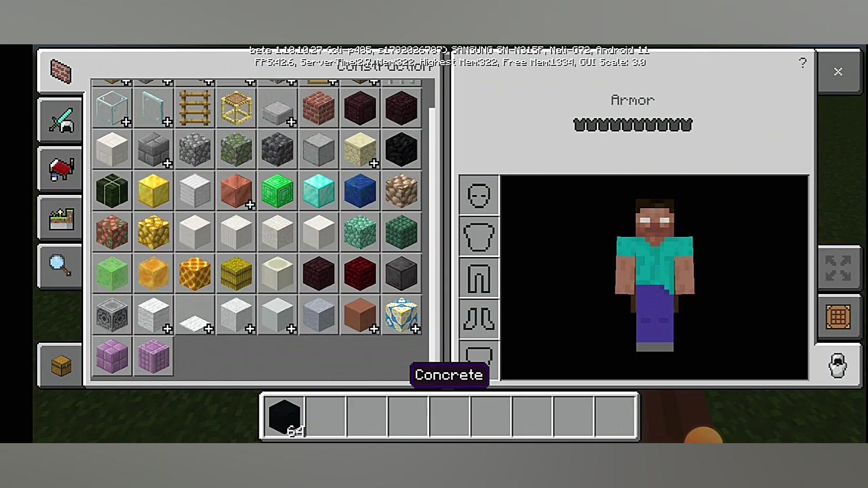Pick the scaffolding block

tap(236, 108)
